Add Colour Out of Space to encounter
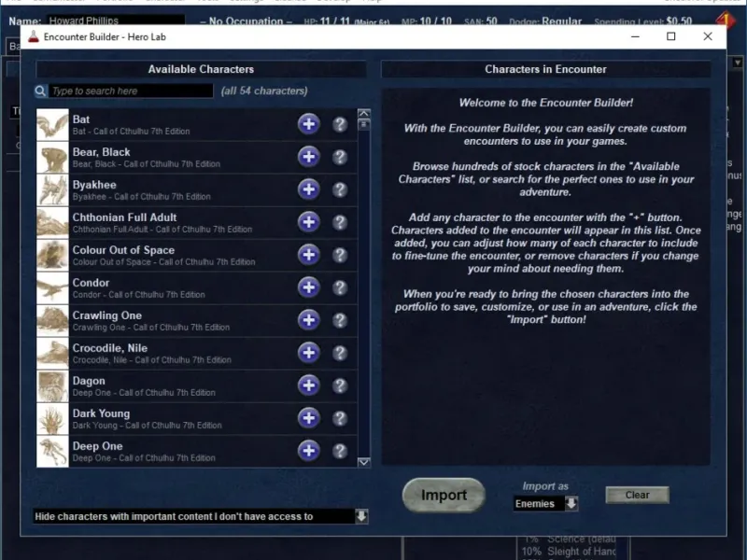The width and height of the screenshot is (747, 560). click(x=309, y=255)
